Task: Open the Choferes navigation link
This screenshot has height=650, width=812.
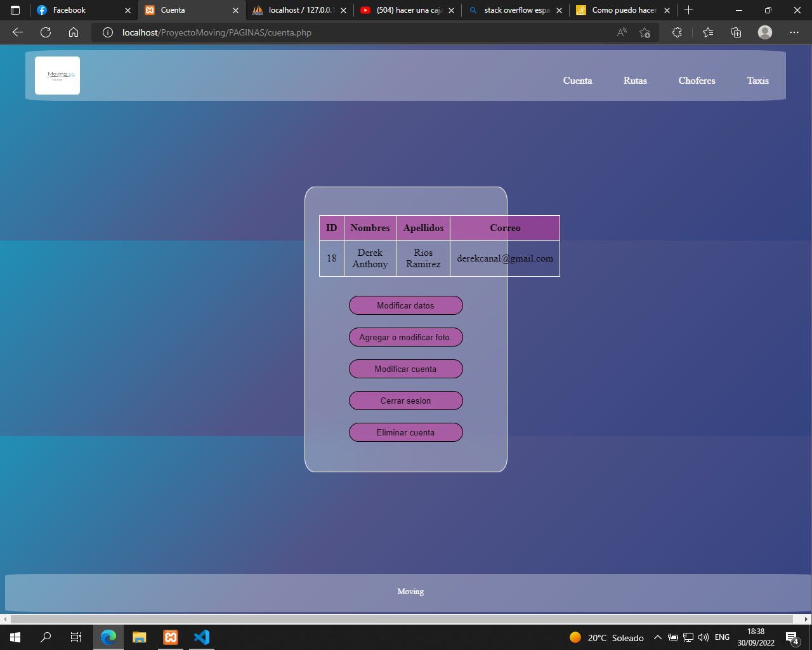Action: coord(697,81)
